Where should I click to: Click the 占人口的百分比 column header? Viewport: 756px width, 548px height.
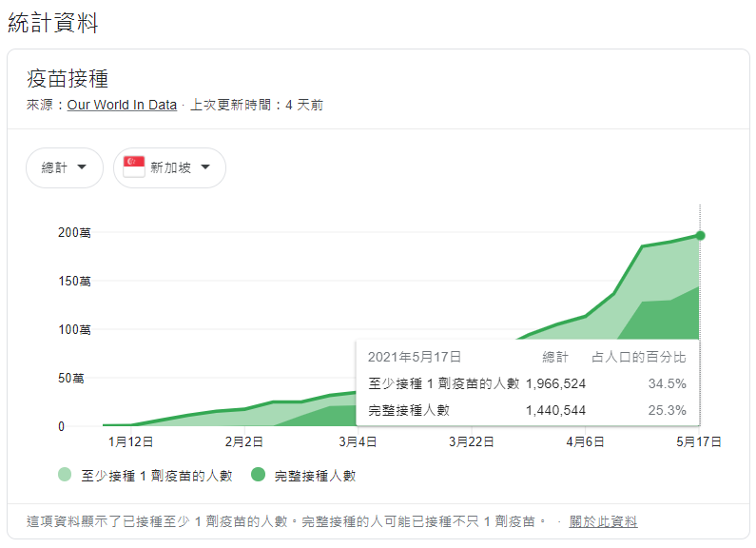pyautogui.click(x=639, y=357)
